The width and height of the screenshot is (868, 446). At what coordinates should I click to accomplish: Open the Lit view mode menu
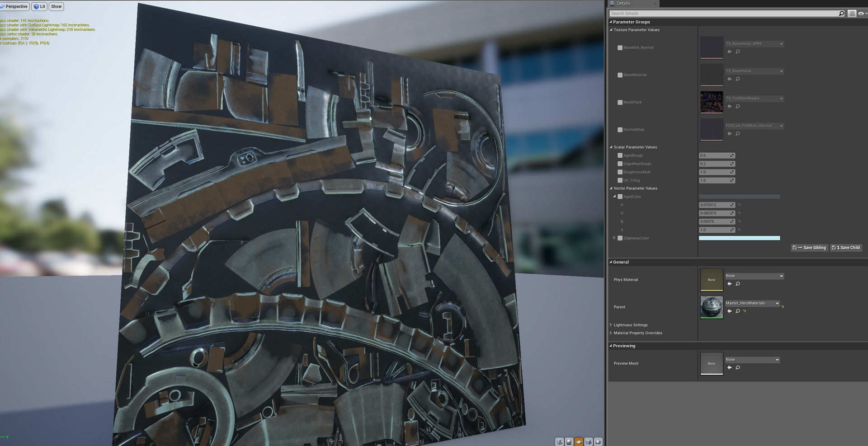point(39,6)
